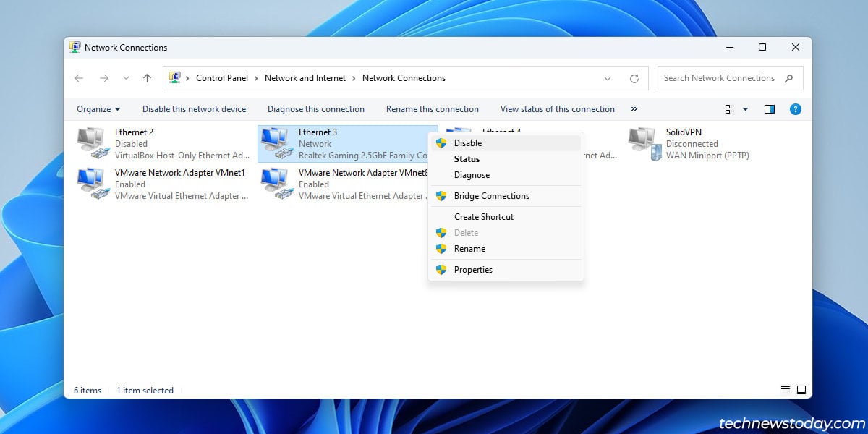Screen dimensions: 868x434
Task: Click Rename this connection in toolbar
Action: [x=432, y=109]
